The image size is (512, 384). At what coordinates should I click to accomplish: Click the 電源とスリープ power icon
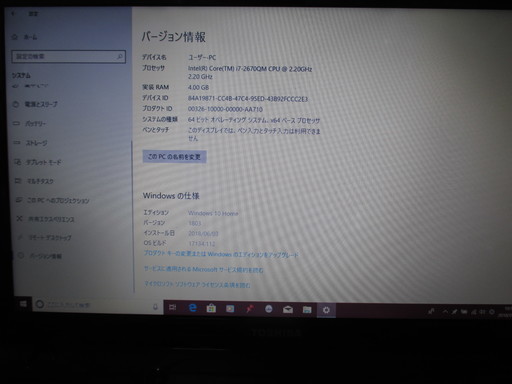(x=16, y=104)
